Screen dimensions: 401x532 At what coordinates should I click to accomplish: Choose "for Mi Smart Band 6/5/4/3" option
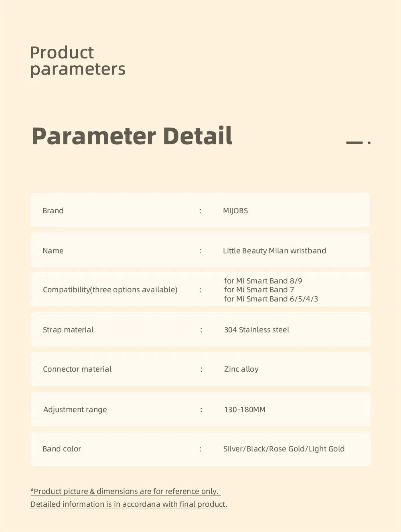(271, 299)
